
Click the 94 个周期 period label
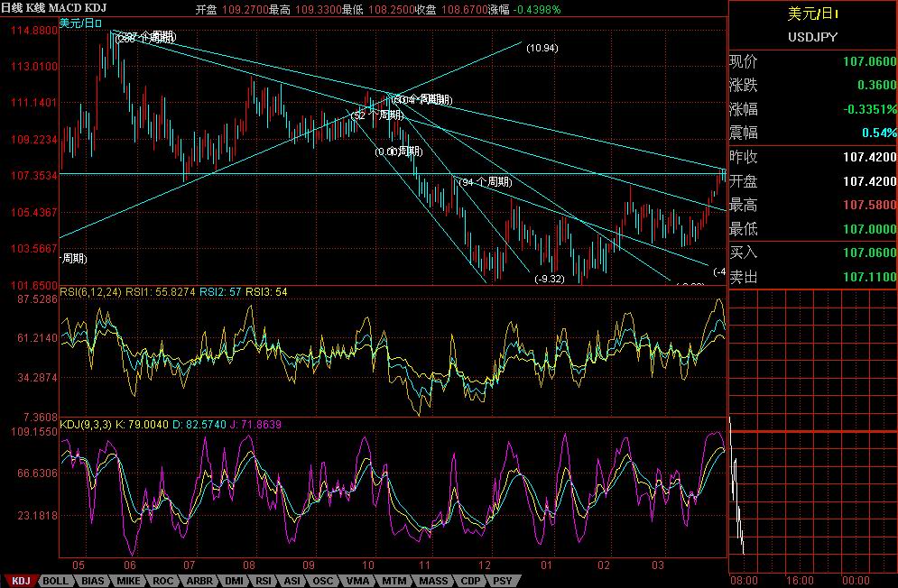(486, 182)
